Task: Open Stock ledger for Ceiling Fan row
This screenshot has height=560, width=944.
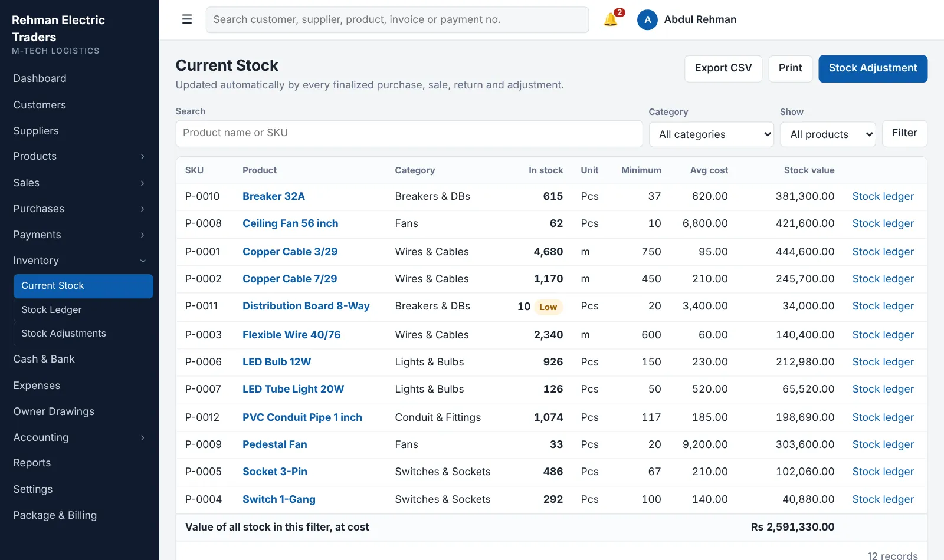Action: (883, 223)
